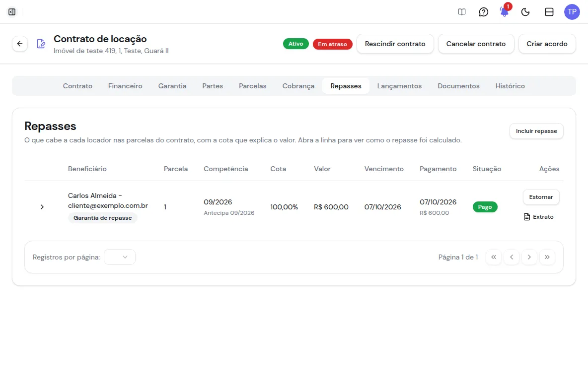Reverse the payment with Estornar

(541, 197)
